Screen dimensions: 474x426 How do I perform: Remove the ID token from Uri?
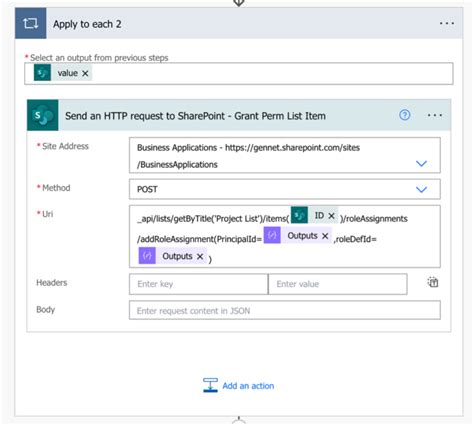(331, 216)
